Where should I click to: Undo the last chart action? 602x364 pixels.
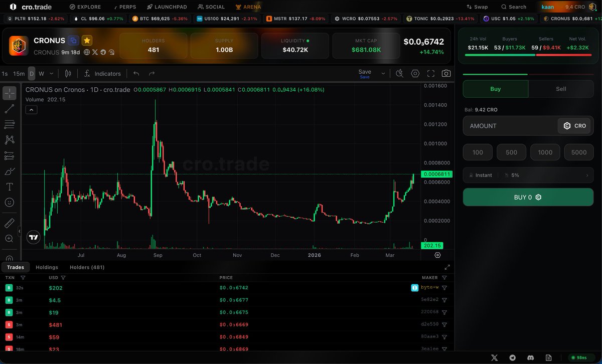(x=136, y=74)
